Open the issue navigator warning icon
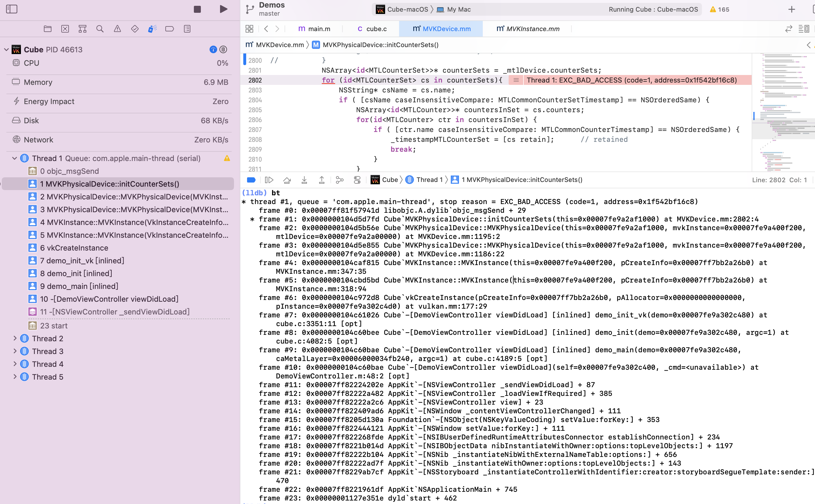The height and width of the screenshot is (504, 815). (117, 29)
